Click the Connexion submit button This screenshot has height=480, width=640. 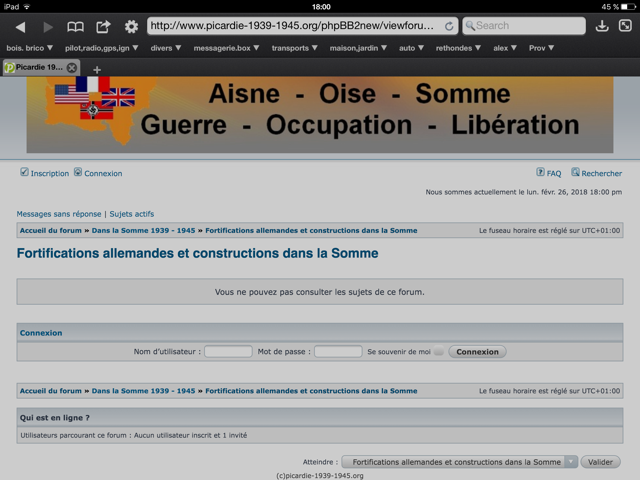point(477,352)
